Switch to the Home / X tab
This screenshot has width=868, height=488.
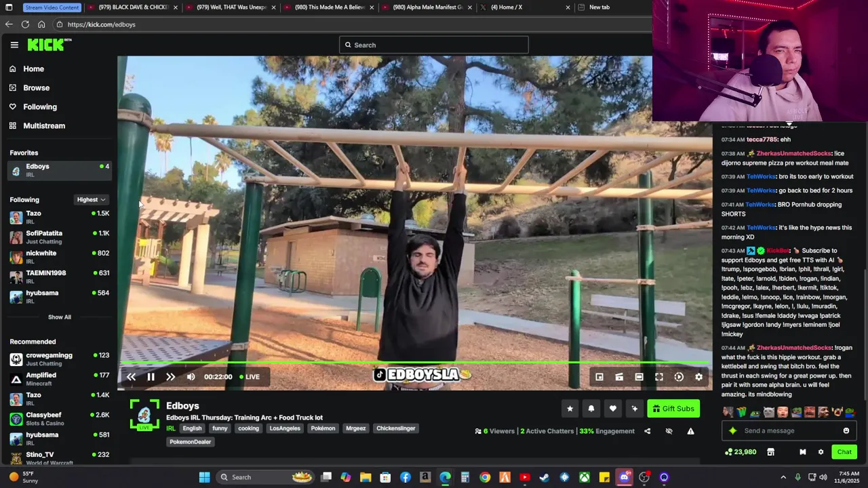(524, 7)
